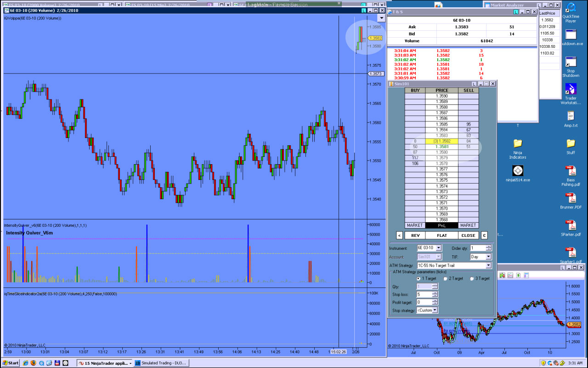Open the Bass Fishing.pdf desktop file
The width and height of the screenshot is (588, 368).
pos(571,176)
